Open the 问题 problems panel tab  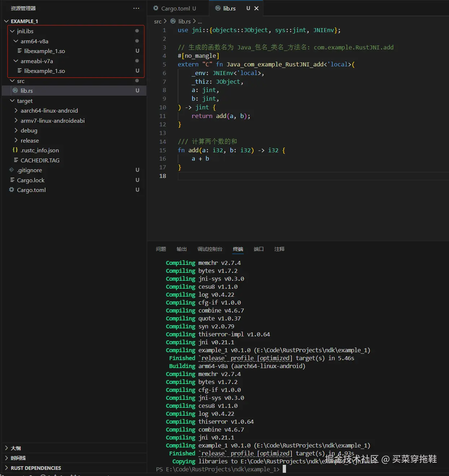[x=161, y=249]
